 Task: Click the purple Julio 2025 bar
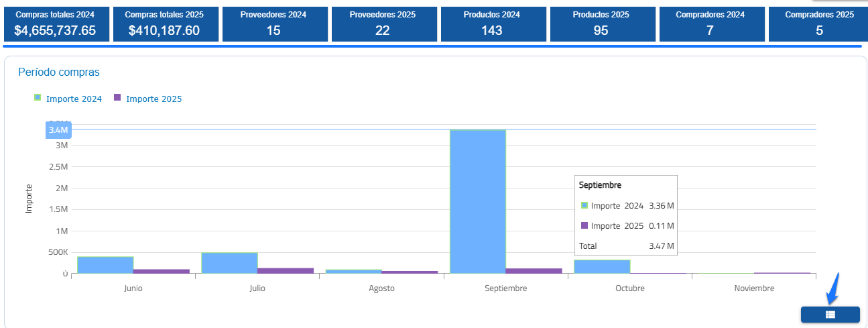click(x=286, y=271)
